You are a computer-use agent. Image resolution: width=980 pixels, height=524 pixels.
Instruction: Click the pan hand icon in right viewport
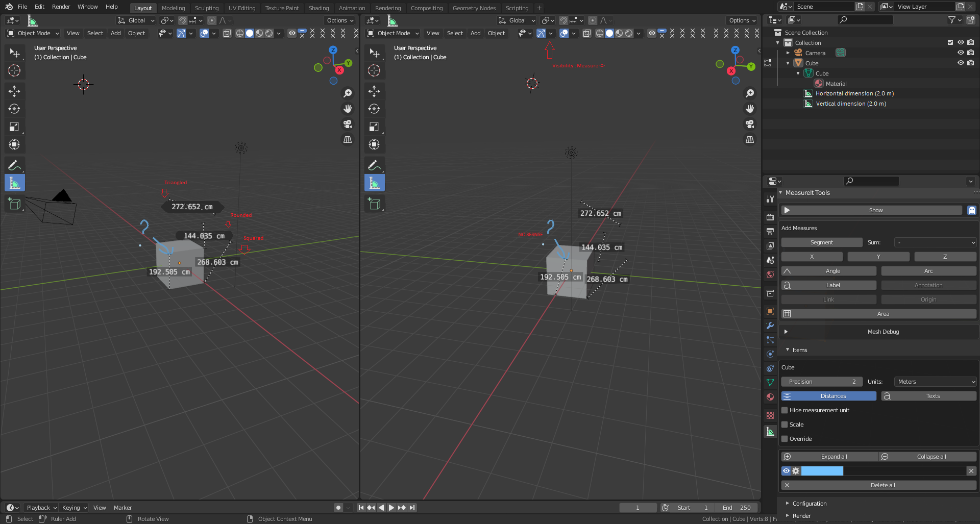(750, 109)
